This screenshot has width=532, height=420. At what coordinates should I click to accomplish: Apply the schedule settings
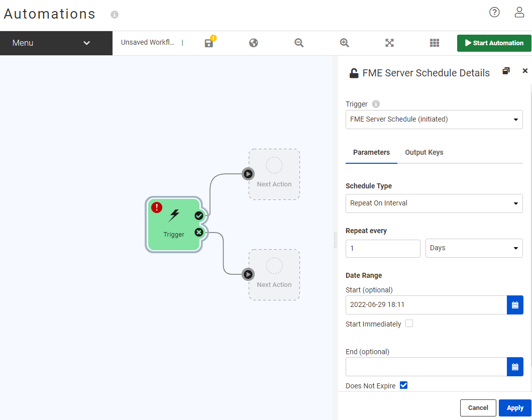(515, 407)
